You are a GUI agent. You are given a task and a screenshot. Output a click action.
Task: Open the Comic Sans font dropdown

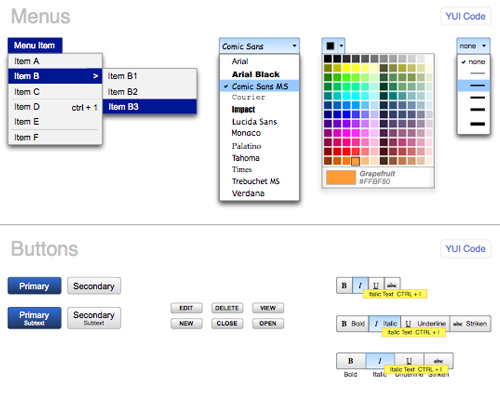(x=259, y=46)
